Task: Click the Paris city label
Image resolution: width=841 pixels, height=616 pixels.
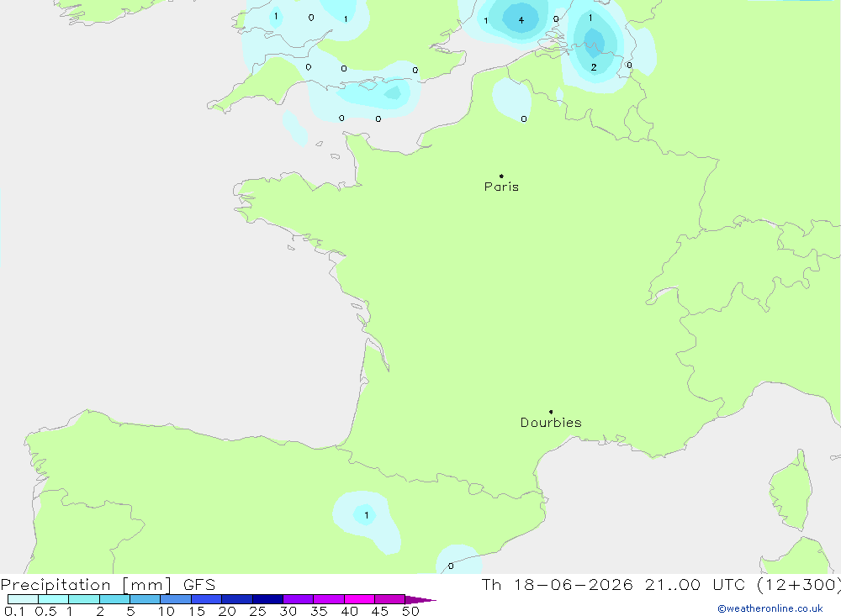Action: (x=501, y=187)
